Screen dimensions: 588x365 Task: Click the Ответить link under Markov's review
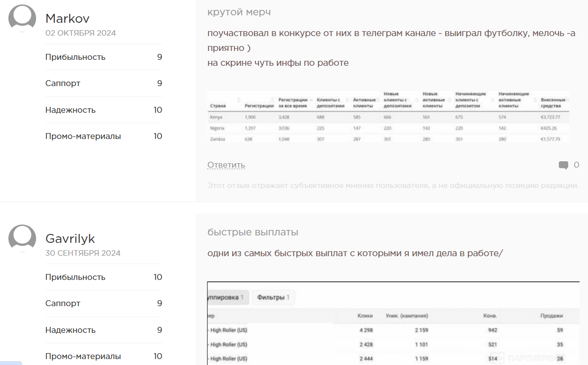(x=226, y=165)
